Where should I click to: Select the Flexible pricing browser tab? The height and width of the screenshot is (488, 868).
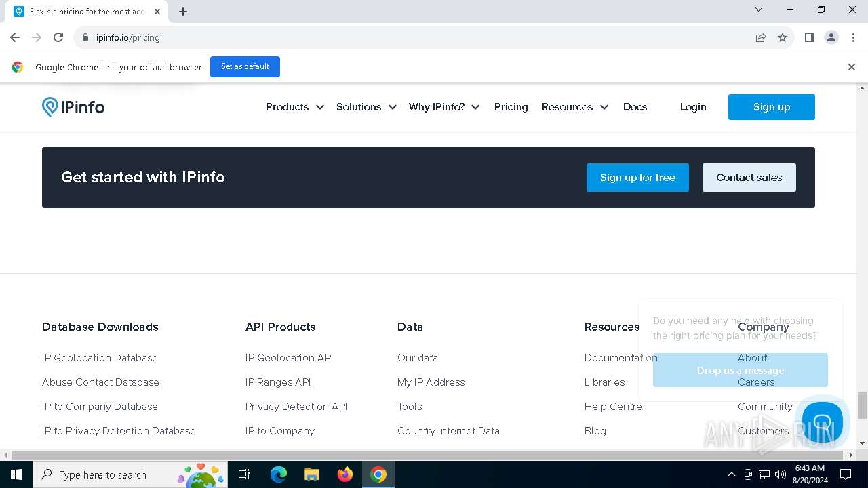[87, 12]
